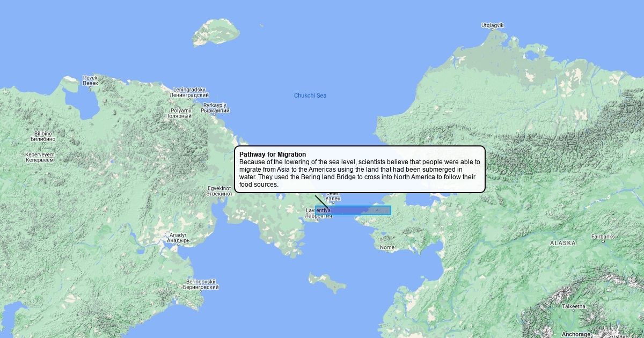This screenshot has width=644, height=338.
Task: Click the Pevek city marker
Action: [90, 87]
